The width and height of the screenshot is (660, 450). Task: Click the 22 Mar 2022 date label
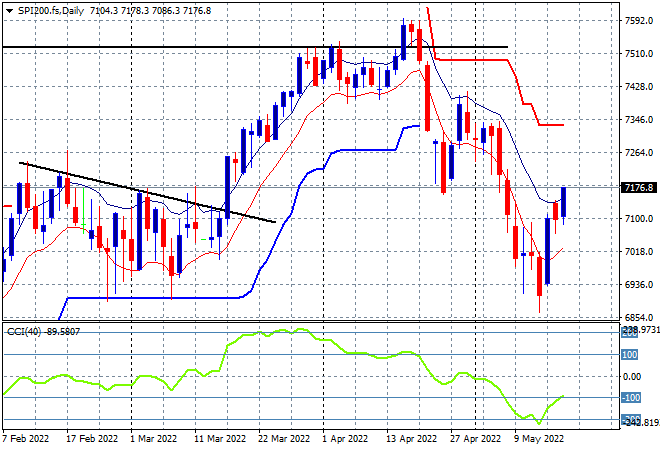(284, 439)
